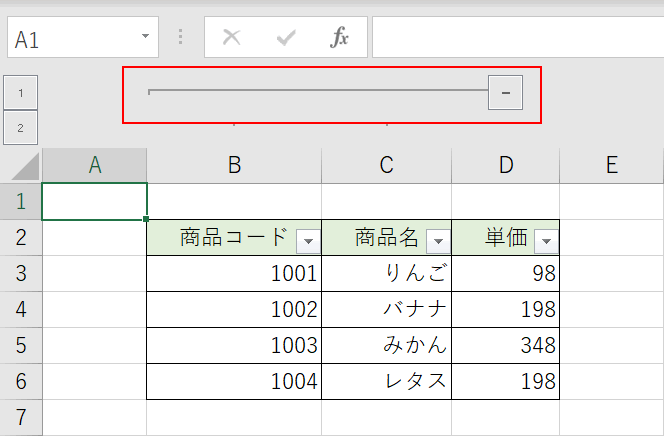Select column D header

pyautogui.click(x=506, y=166)
